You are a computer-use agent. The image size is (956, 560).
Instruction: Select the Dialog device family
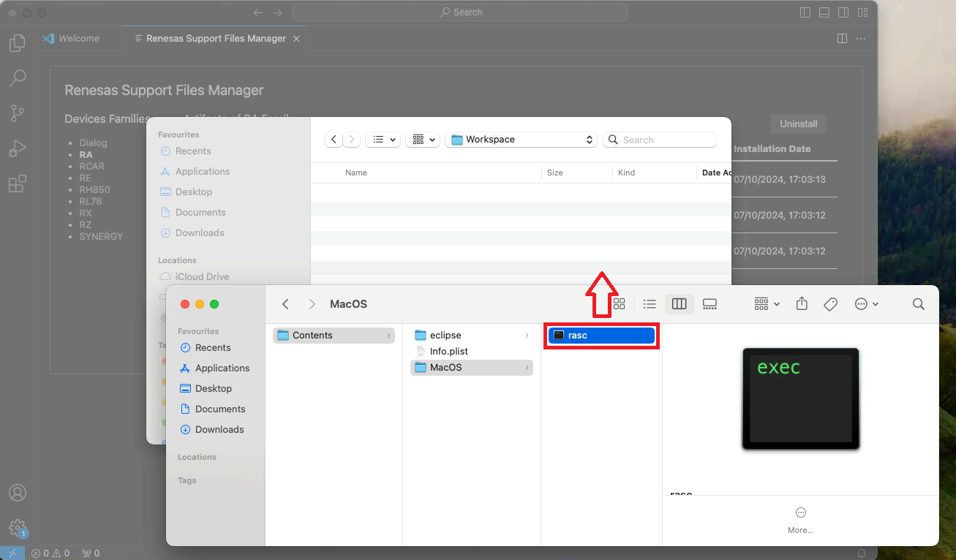(93, 143)
